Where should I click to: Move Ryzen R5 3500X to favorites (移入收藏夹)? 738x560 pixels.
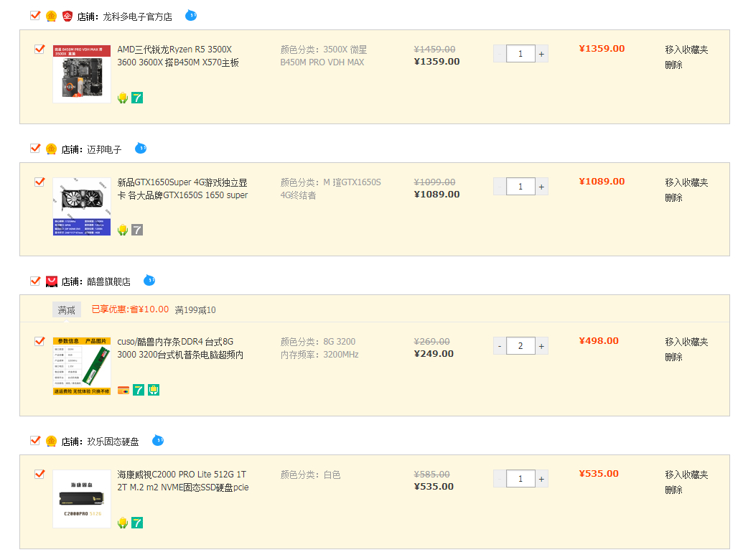(686, 50)
